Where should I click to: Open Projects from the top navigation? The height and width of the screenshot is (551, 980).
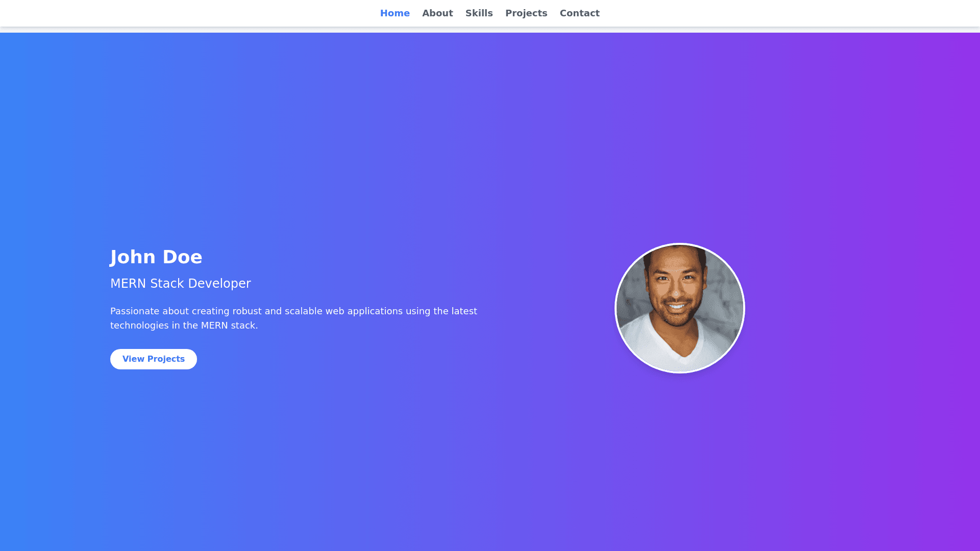pos(526,13)
